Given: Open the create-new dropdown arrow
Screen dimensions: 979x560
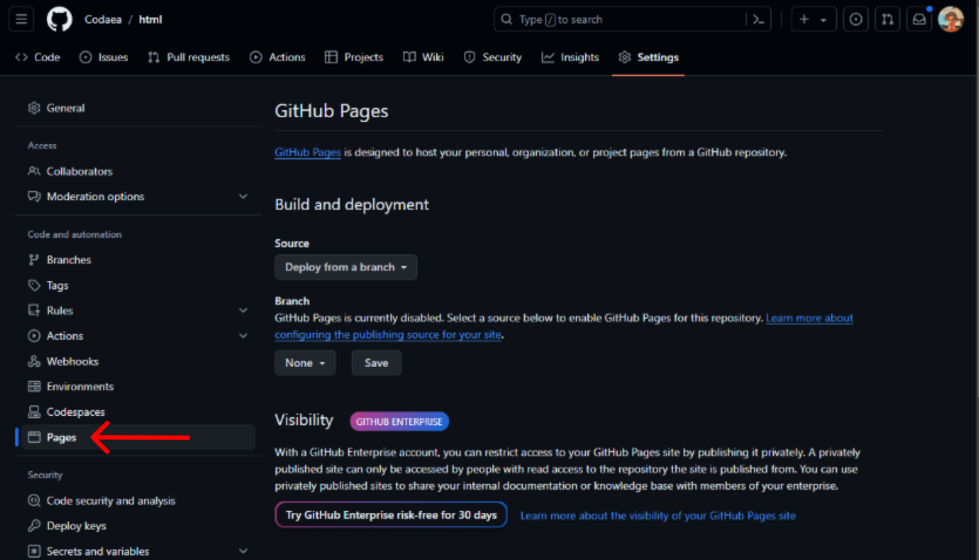Looking at the screenshot, I should [x=823, y=20].
